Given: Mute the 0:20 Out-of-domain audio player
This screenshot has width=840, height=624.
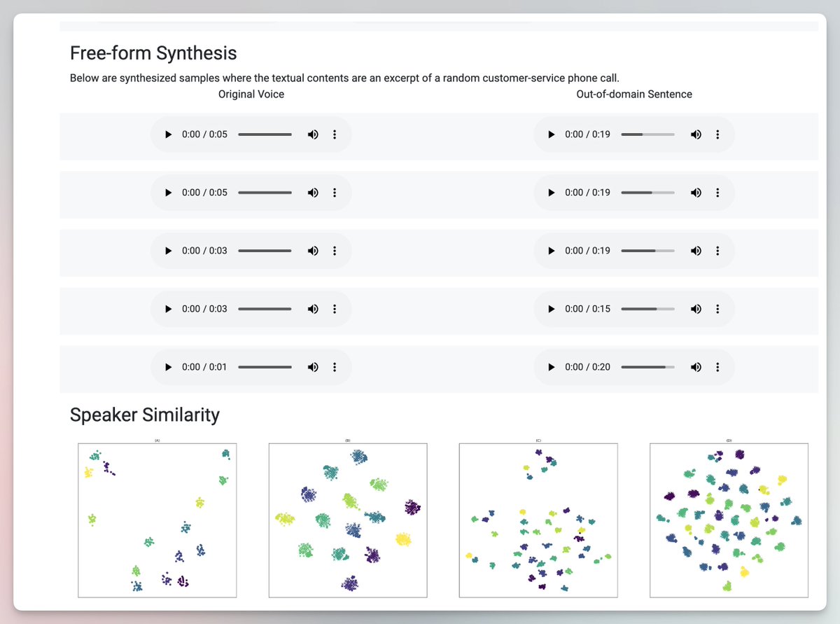Looking at the screenshot, I should [696, 367].
